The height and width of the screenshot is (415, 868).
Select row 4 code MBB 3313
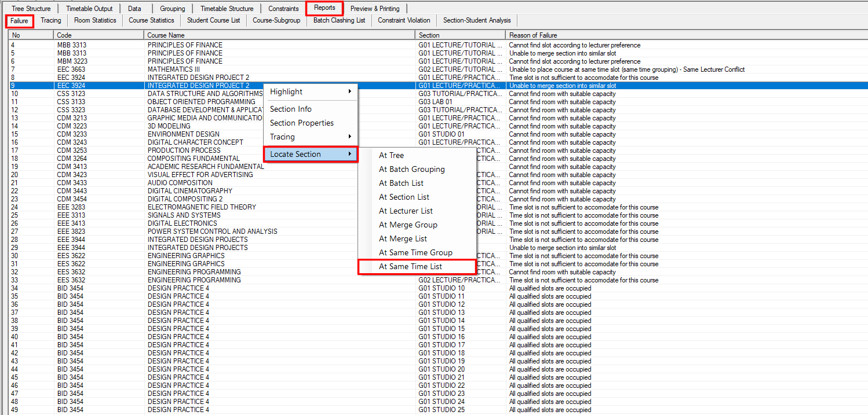click(x=72, y=45)
